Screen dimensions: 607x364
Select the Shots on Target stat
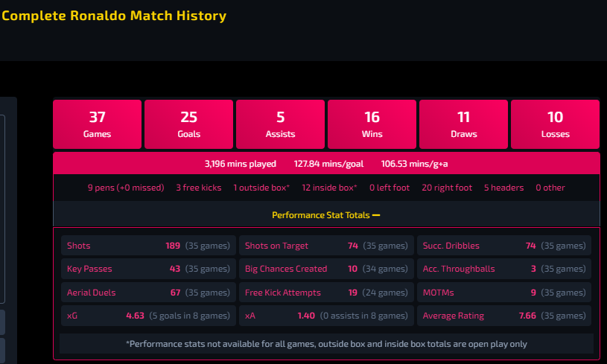(x=326, y=246)
